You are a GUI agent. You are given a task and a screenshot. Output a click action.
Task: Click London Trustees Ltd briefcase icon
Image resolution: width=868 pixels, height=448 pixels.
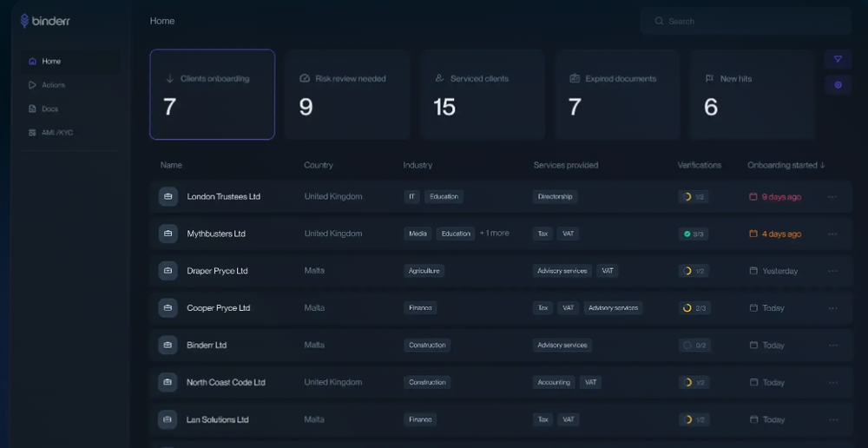click(168, 196)
